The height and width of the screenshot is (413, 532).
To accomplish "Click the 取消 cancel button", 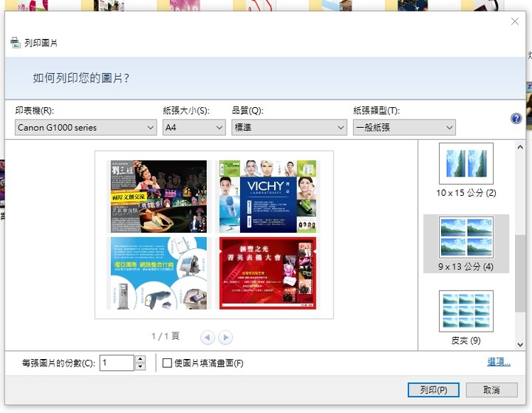I will pyautogui.click(x=491, y=390).
